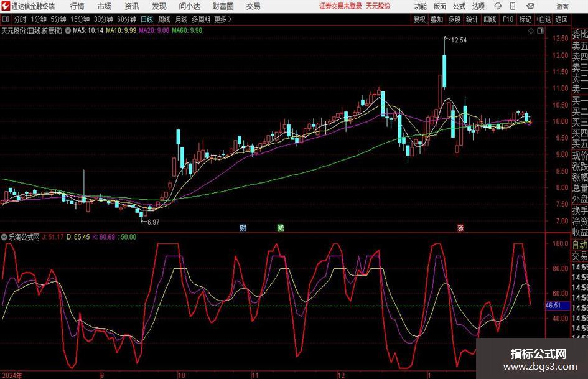
Task: Add stock via +自选 button
Action: click(543, 19)
